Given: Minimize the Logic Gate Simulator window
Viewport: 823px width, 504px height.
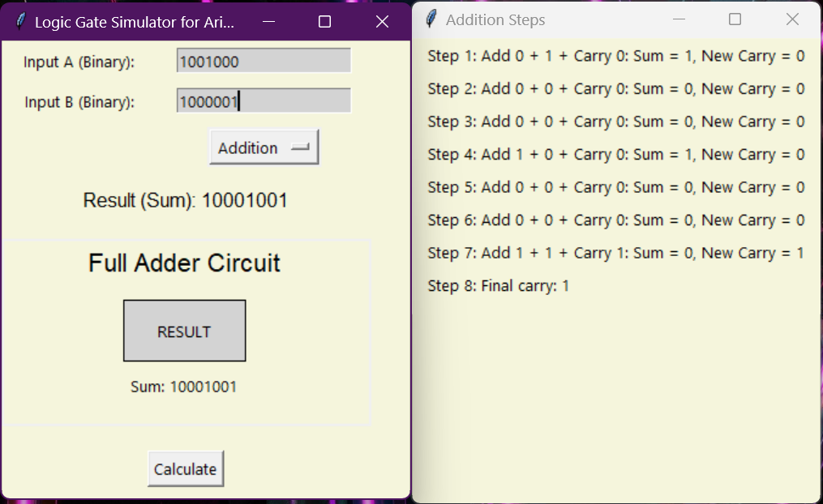Looking at the screenshot, I should pyautogui.click(x=269, y=22).
